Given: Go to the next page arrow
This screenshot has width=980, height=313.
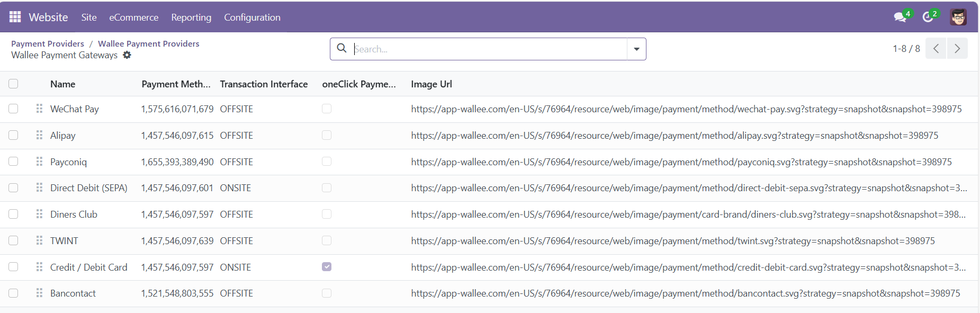Looking at the screenshot, I should tap(957, 49).
